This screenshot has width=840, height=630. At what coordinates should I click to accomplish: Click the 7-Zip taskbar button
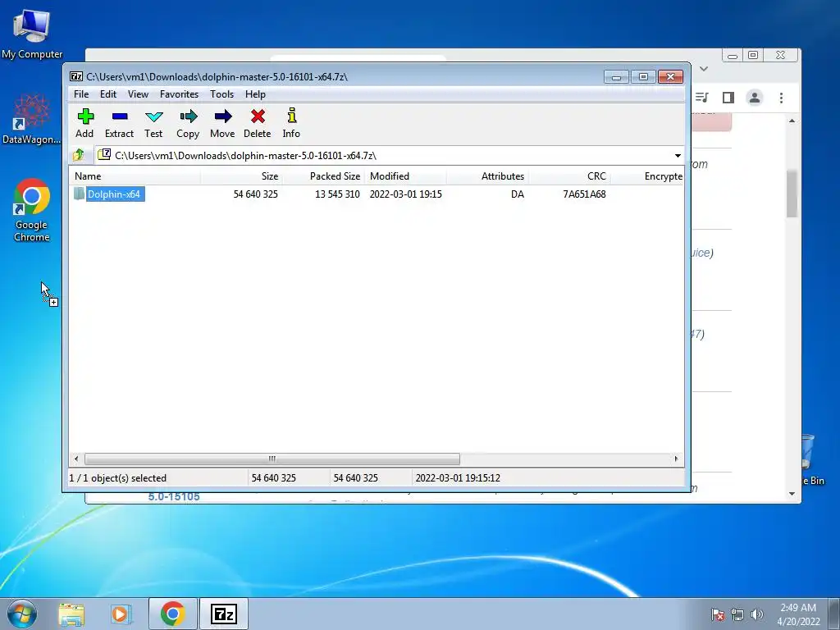point(224,614)
